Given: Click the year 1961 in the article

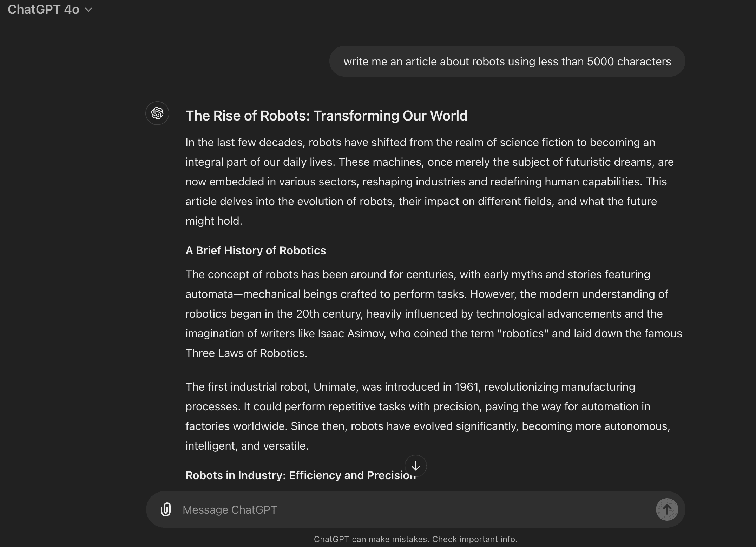Looking at the screenshot, I should click(x=467, y=387).
